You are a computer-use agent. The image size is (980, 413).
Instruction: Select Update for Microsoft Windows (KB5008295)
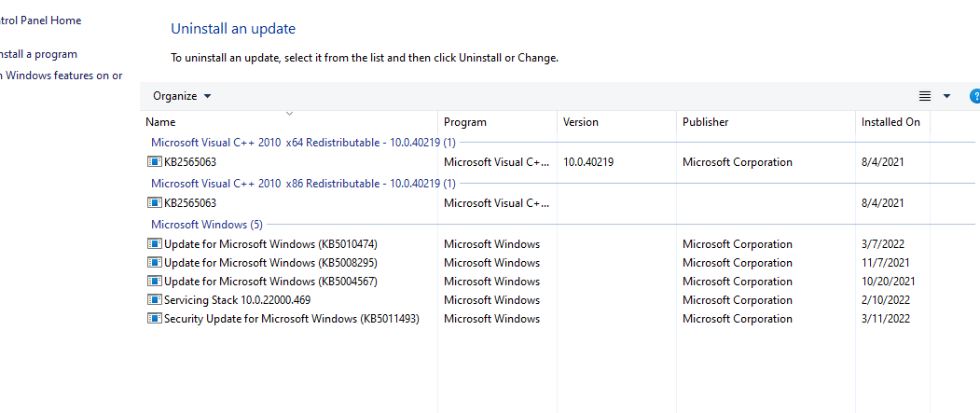point(270,262)
